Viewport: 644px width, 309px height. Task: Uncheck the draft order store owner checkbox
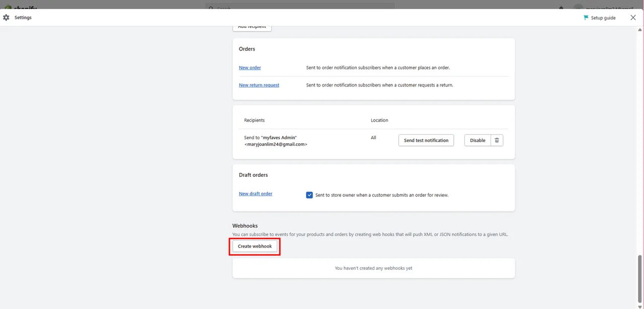(x=309, y=195)
